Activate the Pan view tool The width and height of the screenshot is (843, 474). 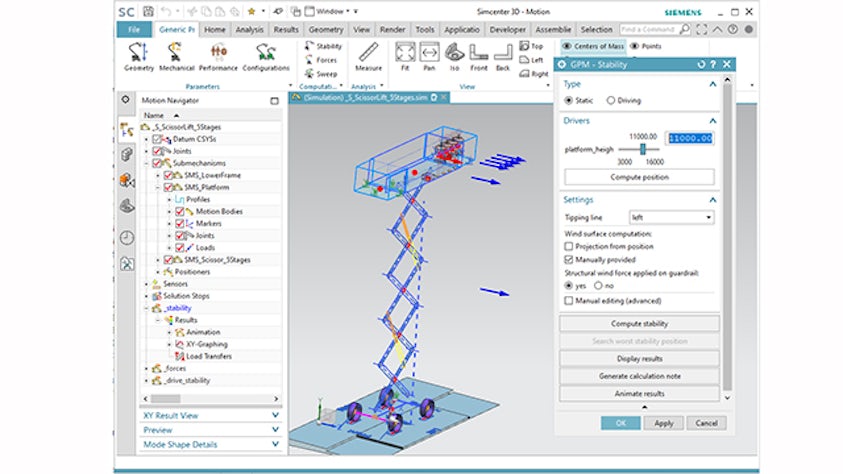coord(429,56)
